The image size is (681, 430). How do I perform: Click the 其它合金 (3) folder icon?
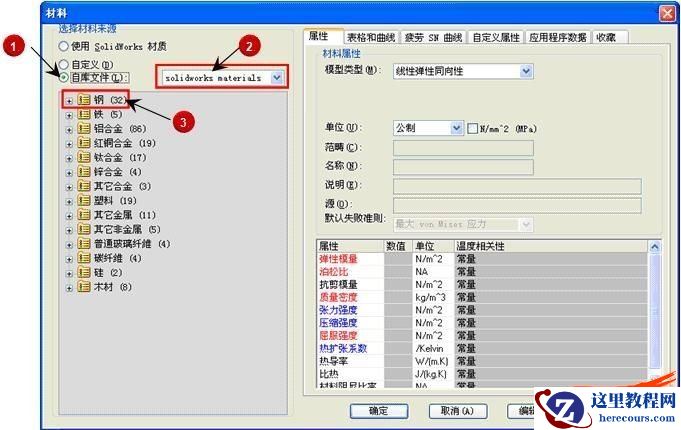[83, 186]
